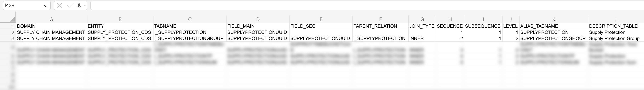Click the INNER join type cell
644x90 pixels.
417,38
